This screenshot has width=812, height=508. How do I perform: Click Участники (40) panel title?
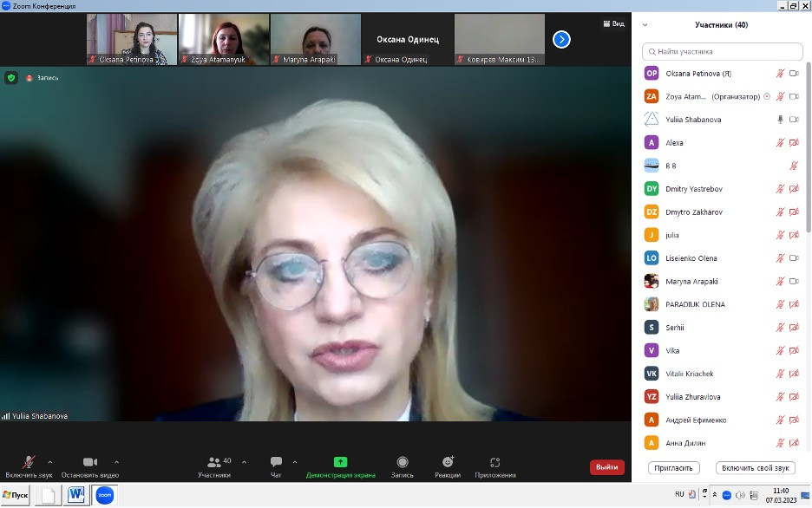pos(722,25)
